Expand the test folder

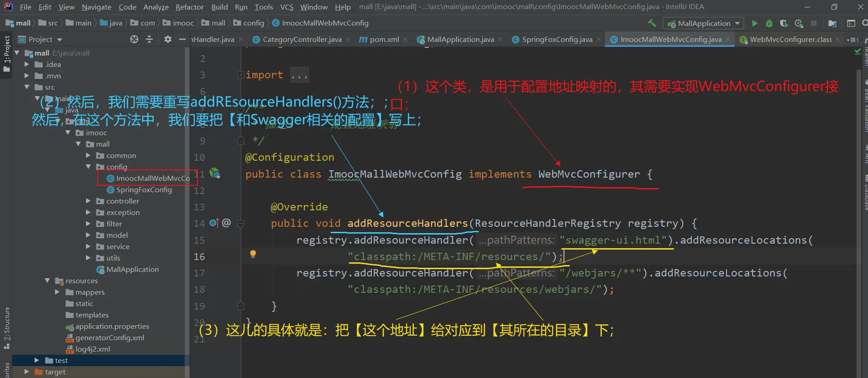37,360
